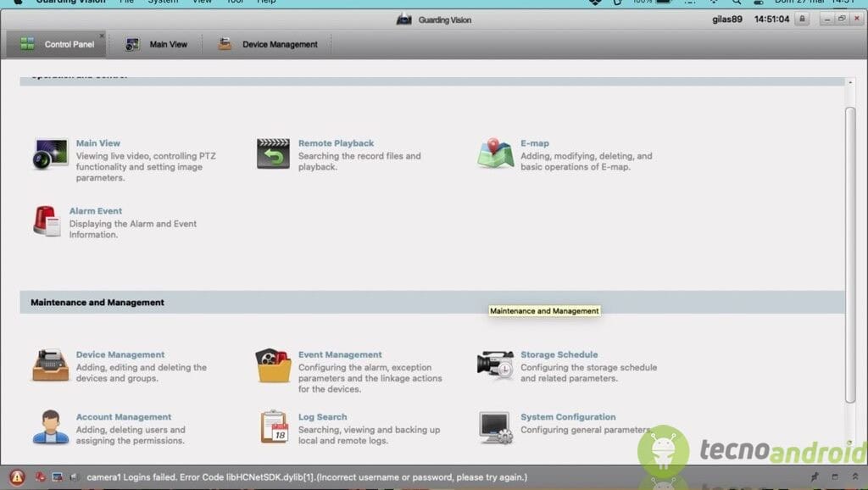Click the vertical scrollbar thumb of Control Panel
This screenshot has width=868, height=490.
[850, 254]
